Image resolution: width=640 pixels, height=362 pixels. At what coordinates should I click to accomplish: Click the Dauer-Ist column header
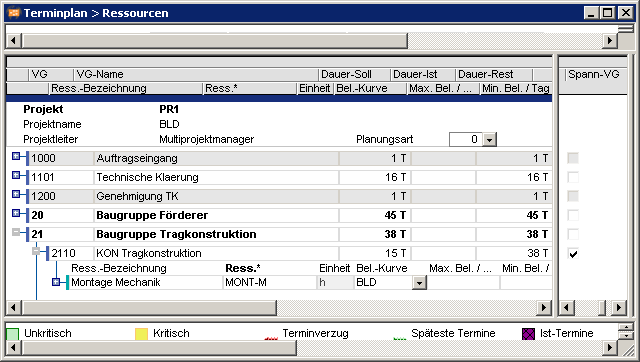point(422,74)
